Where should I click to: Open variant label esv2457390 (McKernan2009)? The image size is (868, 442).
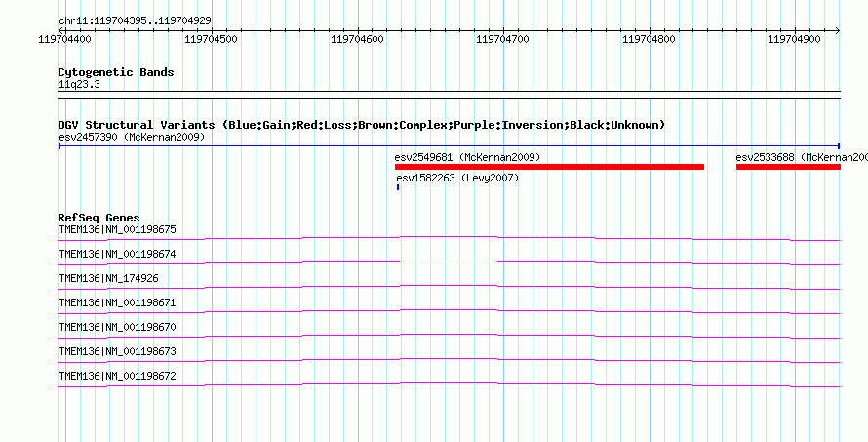pyautogui.click(x=132, y=137)
